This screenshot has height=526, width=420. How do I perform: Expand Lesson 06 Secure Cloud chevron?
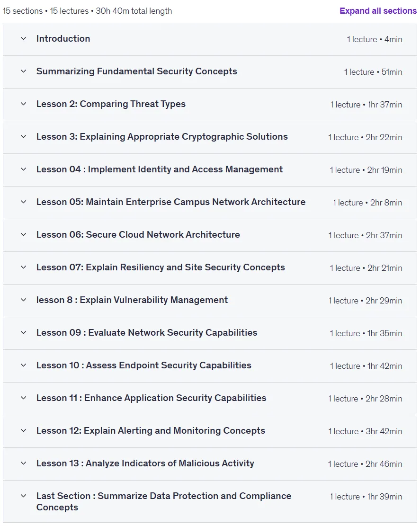(24, 234)
